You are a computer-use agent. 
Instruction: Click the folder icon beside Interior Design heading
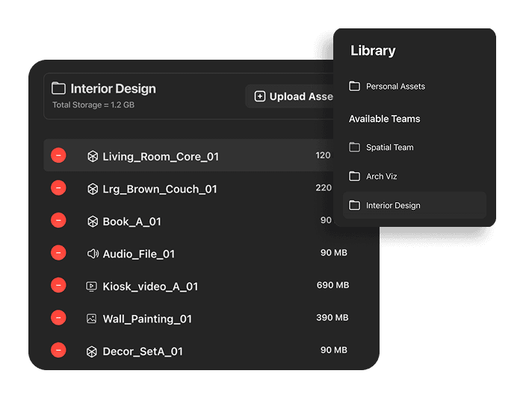(59, 88)
